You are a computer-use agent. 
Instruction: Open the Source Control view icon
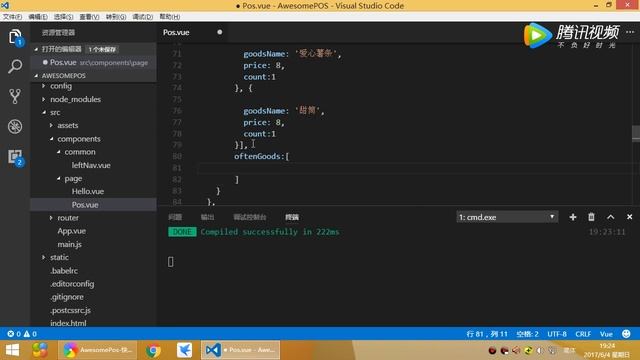point(15,96)
